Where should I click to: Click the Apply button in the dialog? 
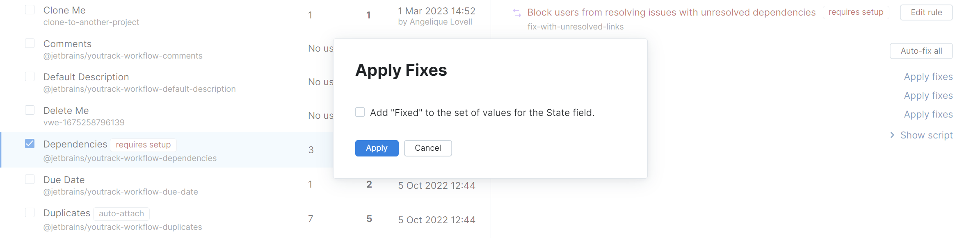click(376, 148)
